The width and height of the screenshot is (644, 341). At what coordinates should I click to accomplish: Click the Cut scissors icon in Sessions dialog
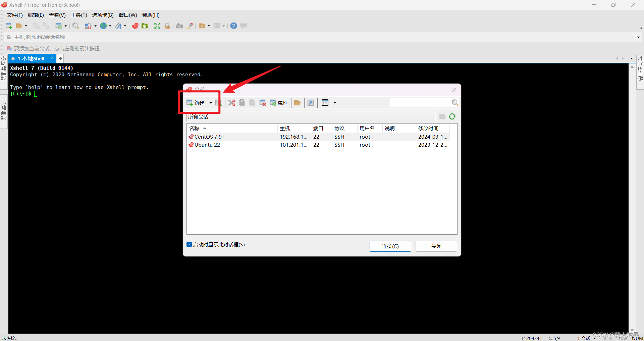[231, 103]
